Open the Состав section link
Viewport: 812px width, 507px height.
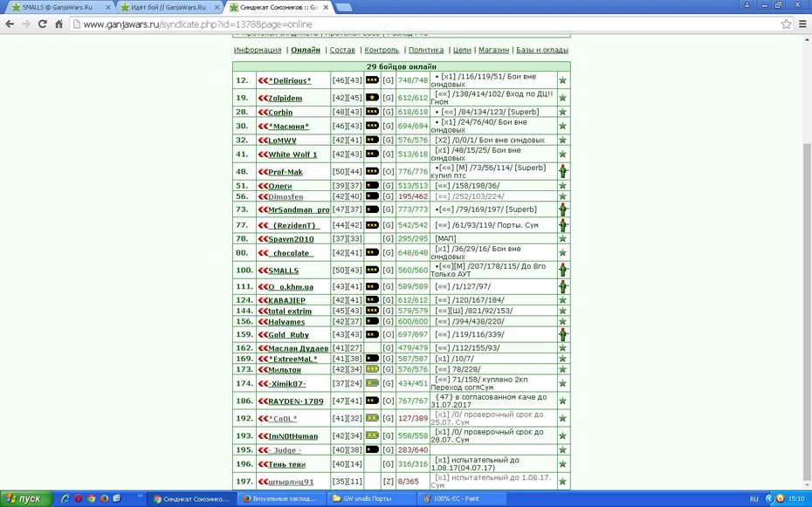coord(342,51)
